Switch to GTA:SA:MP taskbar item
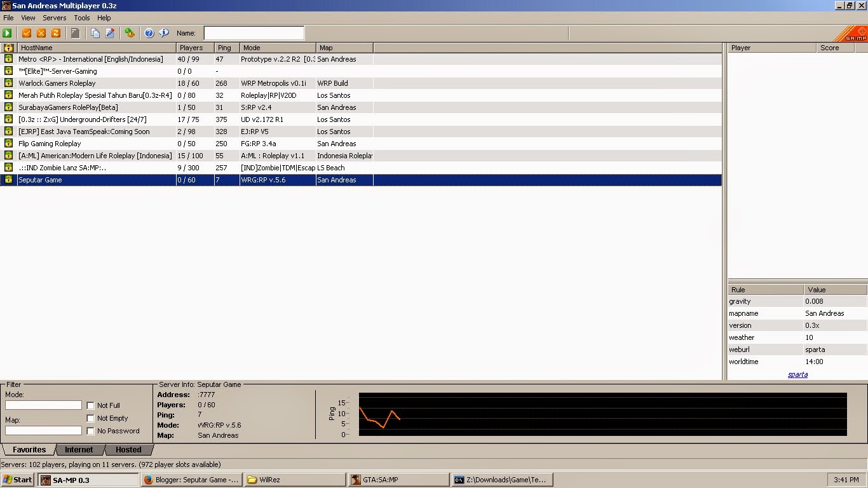The image size is (868, 488). click(398, 480)
